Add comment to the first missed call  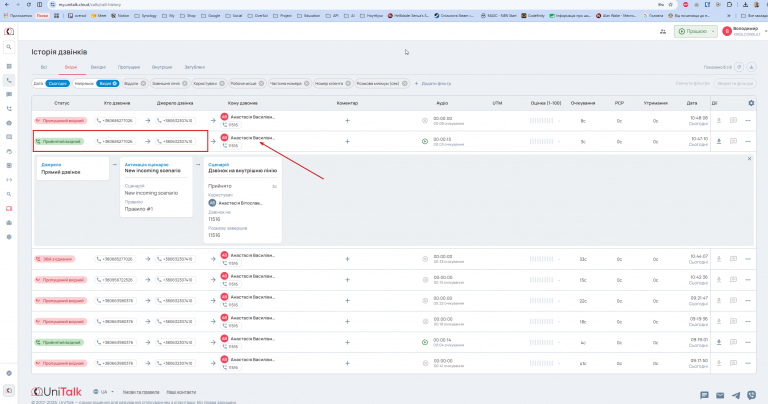click(347, 120)
